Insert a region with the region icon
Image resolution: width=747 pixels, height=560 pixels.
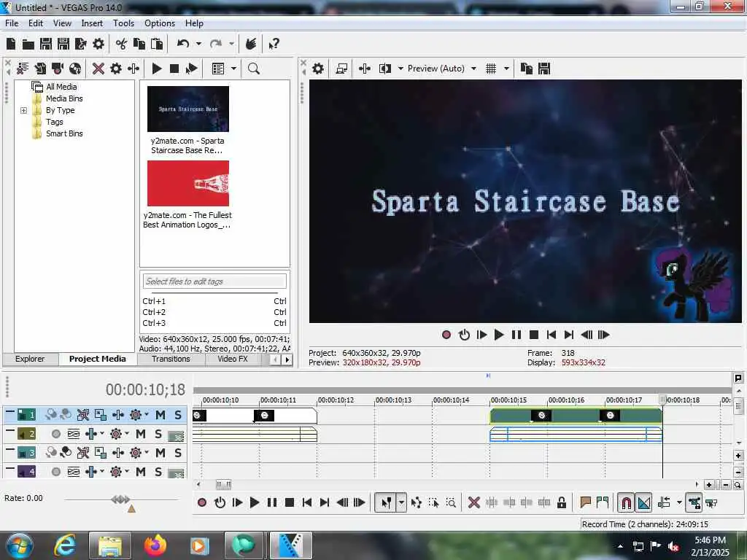pos(603,502)
